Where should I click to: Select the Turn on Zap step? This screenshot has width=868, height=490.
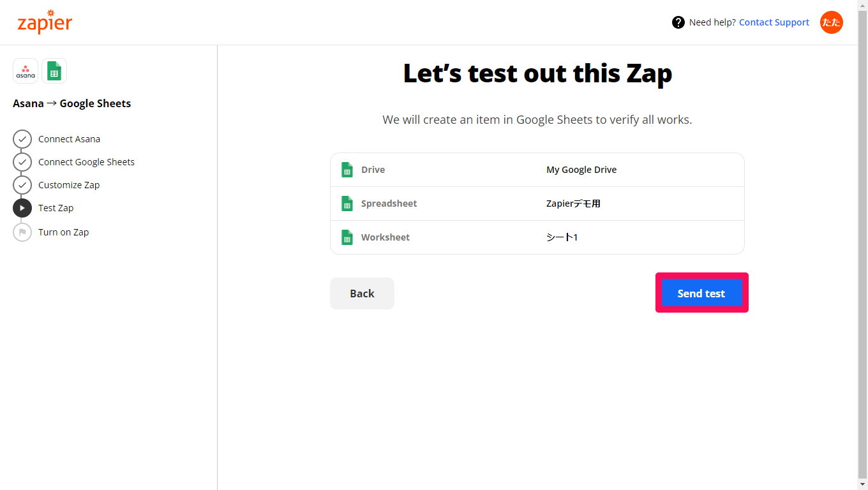(63, 232)
